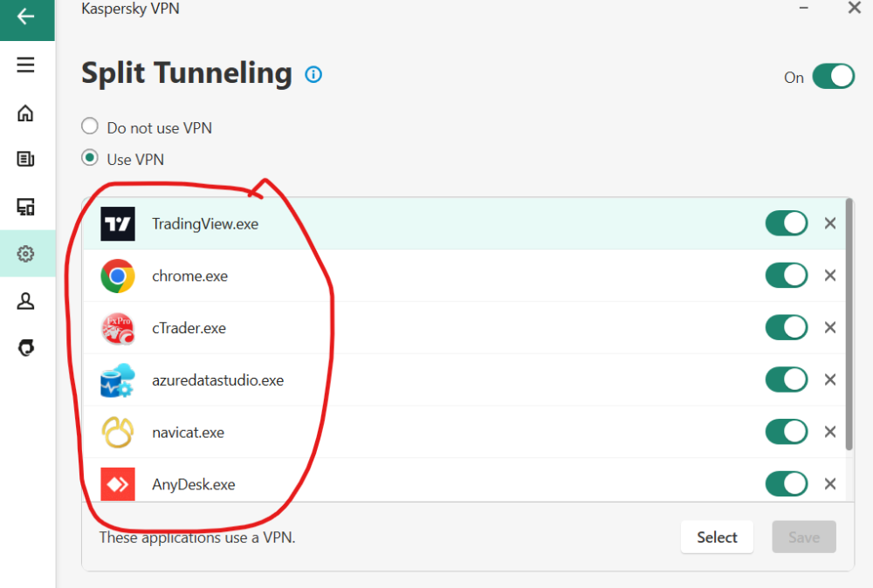The image size is (873, 588).
Task: Select the Use VPN radio button
Action: coord(90,159)
